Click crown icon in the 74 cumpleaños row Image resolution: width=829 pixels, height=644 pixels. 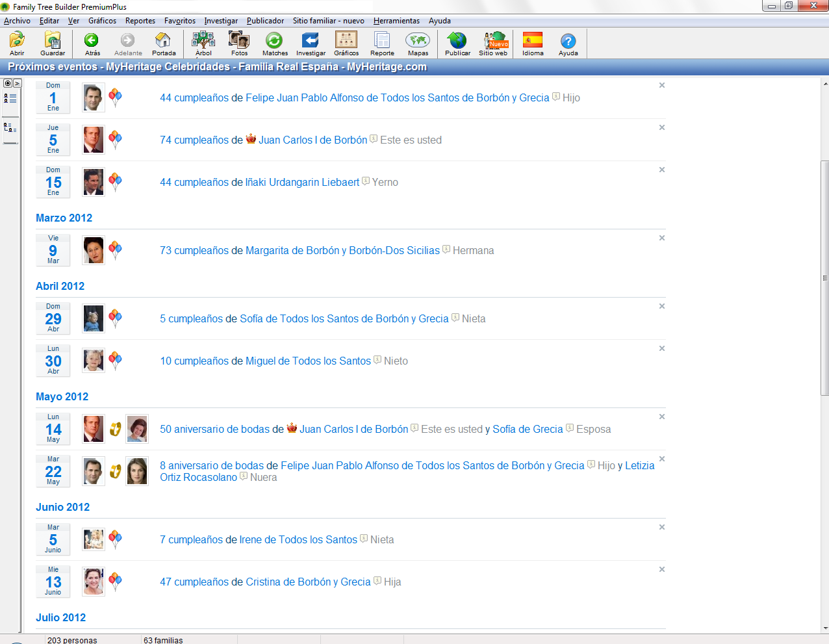coord(251,139)
